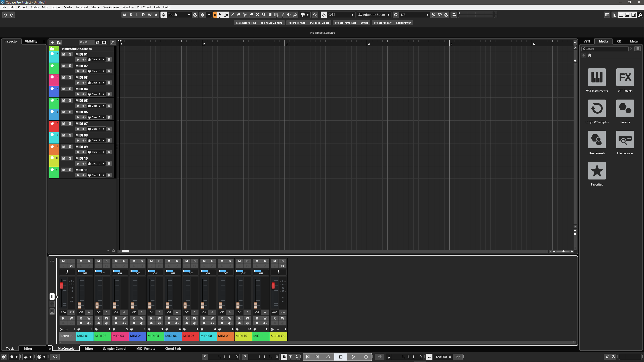Open the Transport menu
This screenshot has width=644, height=362.
(82, 7)
